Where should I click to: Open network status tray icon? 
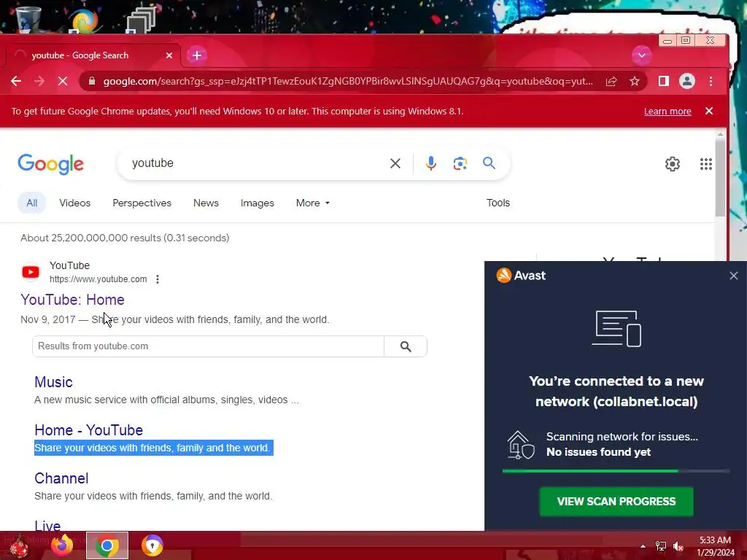pos(661,546)
